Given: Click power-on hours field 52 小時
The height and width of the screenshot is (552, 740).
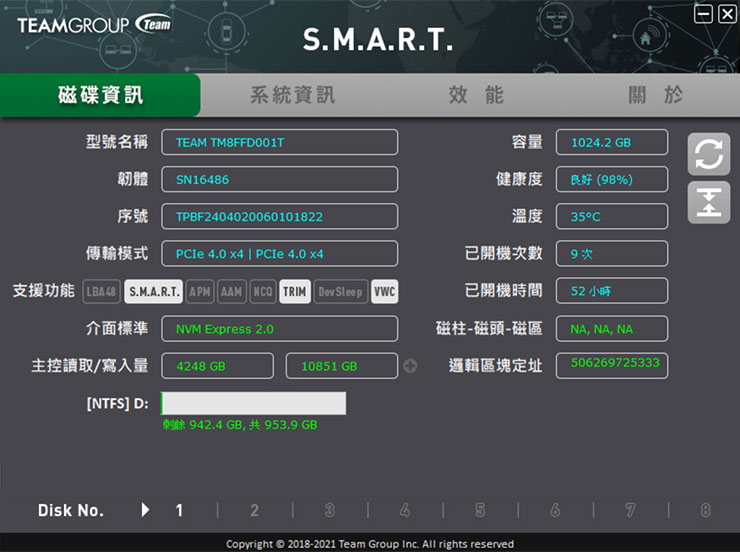Looking at the screenshot, I should pos(612,291).
